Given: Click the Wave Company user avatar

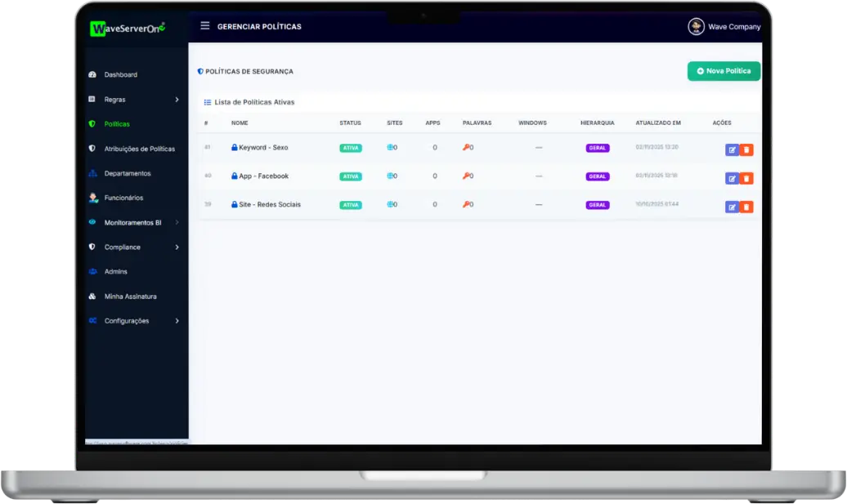Looking at the screenshot, I should [x=696, y=27].
